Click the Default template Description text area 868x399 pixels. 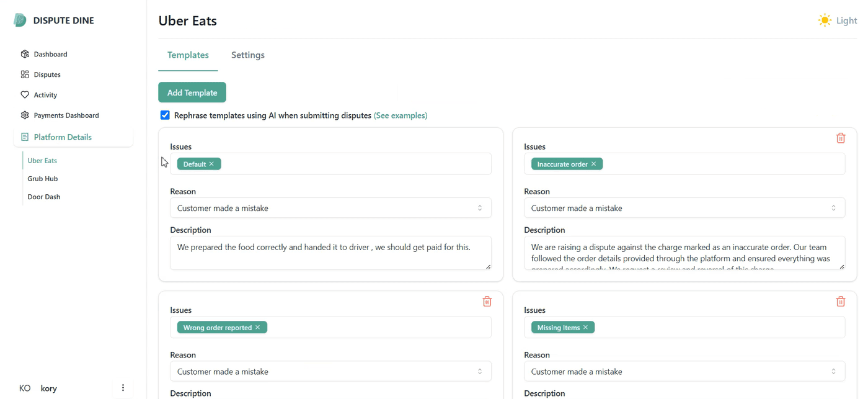(x=330, y=253)
